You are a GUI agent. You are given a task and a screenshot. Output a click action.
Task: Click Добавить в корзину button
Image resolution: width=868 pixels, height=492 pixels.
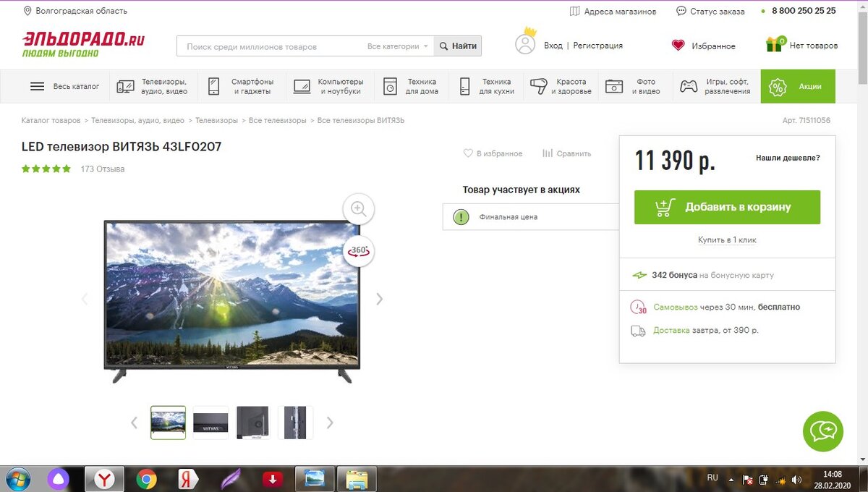[727, 207]
